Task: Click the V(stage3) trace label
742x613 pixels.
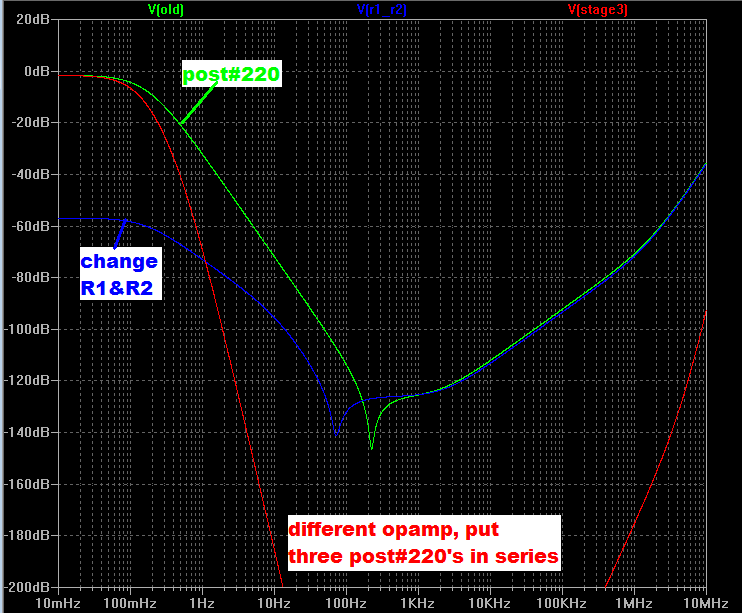Action: (x=598, y=9)
